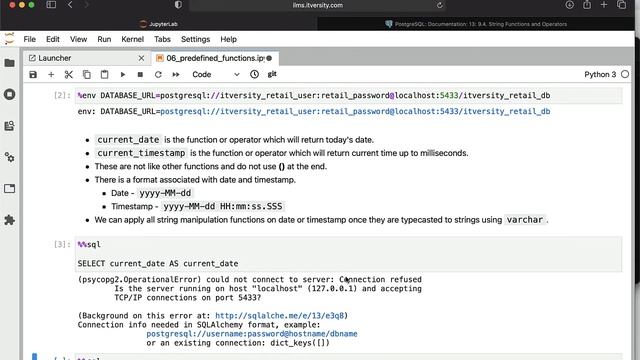The image size is (640, 360).
Task: Open the gears Property Inspector sidebar icon
Action: (9, 157)
